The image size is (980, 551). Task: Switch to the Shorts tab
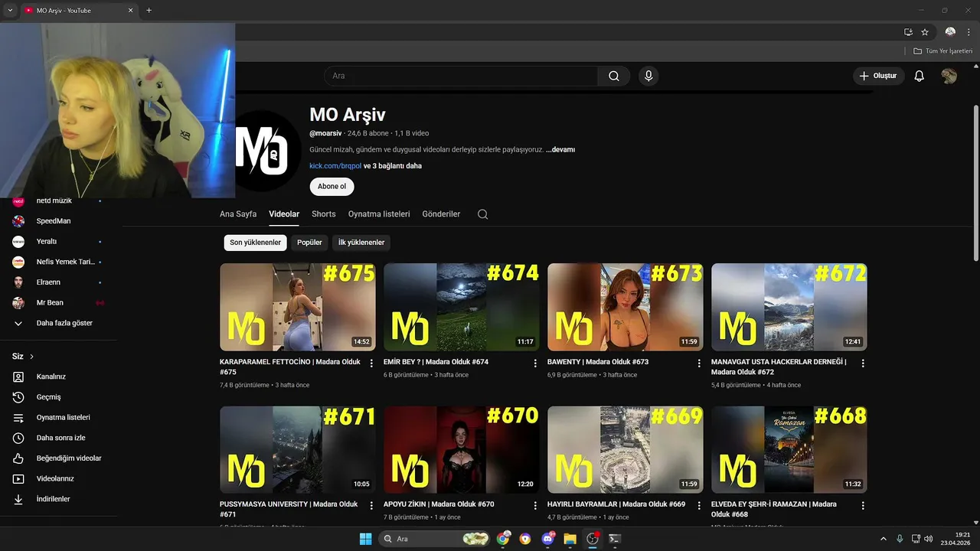tap(324, 214)
